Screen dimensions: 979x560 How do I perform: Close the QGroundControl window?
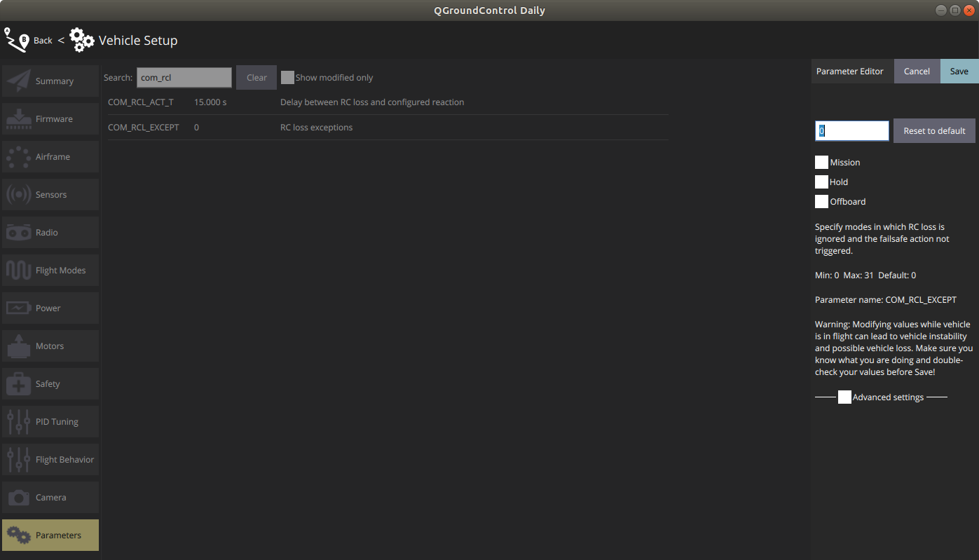point(968,10)
